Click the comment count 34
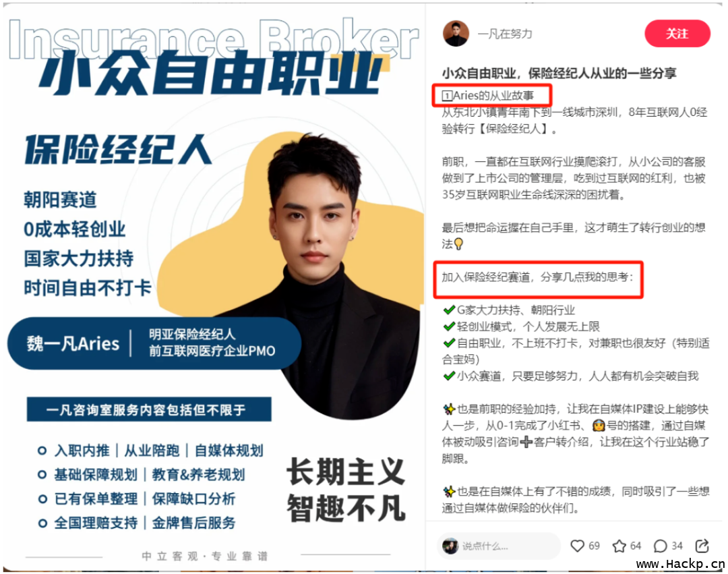The height and width of the screenshot is (574, 728). pos(677,546)
